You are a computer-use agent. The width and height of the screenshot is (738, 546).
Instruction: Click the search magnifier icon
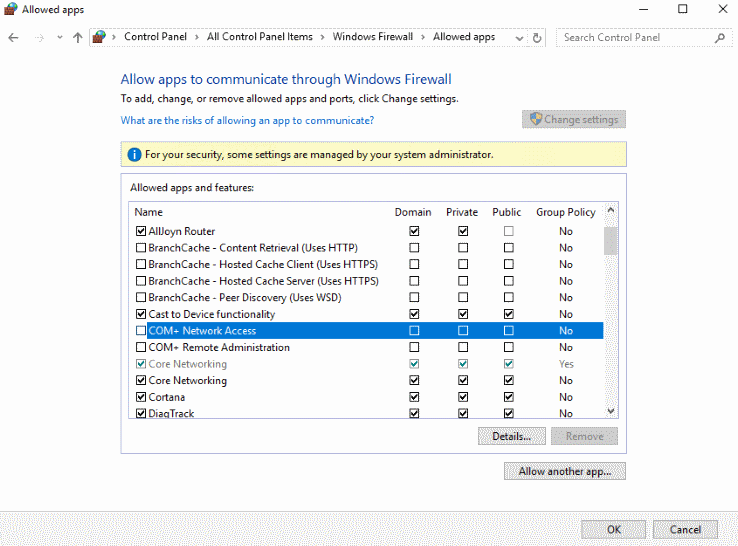(x=720, y=38)
